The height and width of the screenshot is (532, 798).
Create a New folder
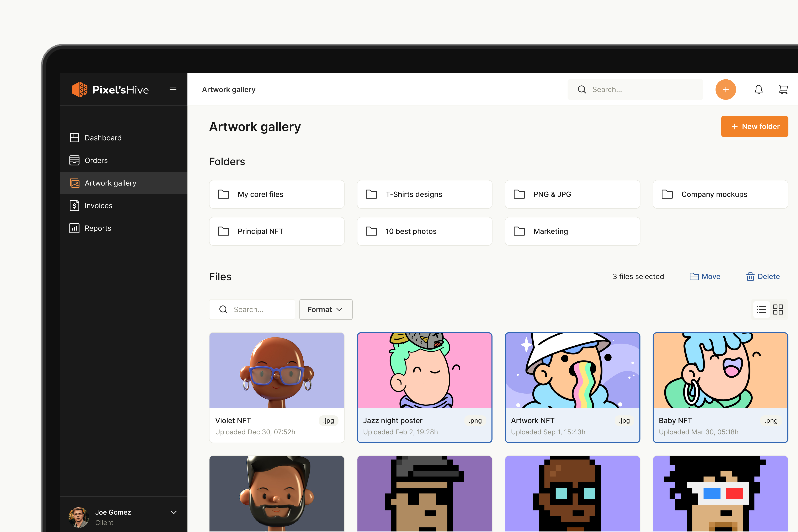[755, 127]
